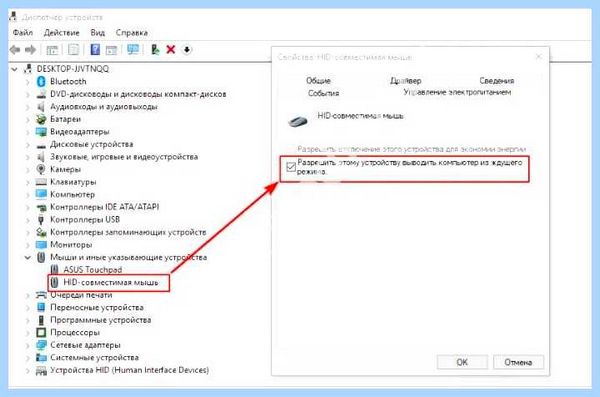The width and height of the screenshot is (600, 397).
Task: Select Звуковые, игровые и видеоустройства row
Action: tap(124, 157)
